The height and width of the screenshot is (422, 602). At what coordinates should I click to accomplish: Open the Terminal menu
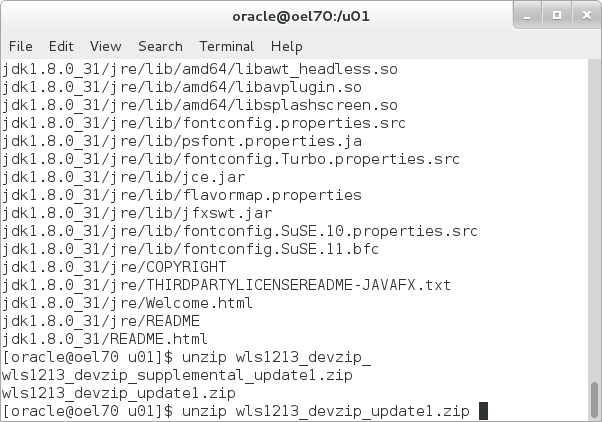(x=226, y=46)
